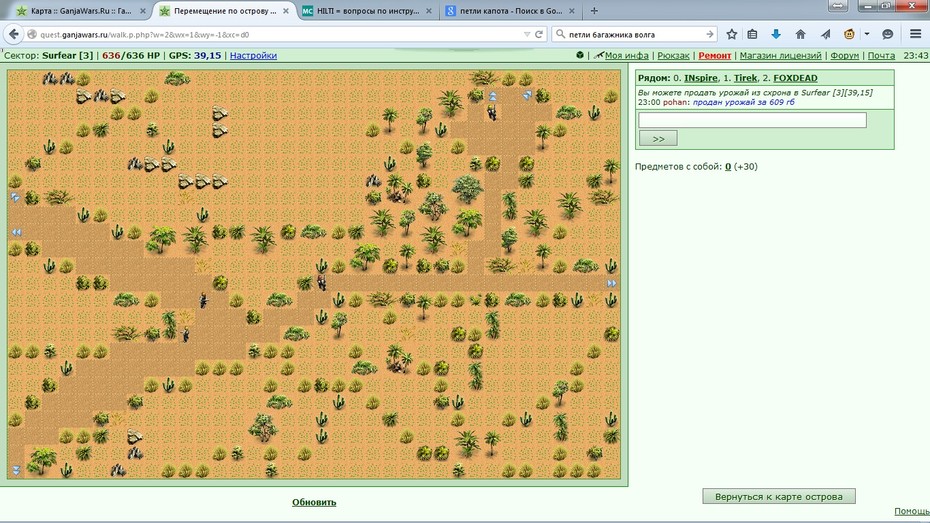930x523 pixels.
Task: Click the player character on the horizontal road
Action: (x=321, y=282)
